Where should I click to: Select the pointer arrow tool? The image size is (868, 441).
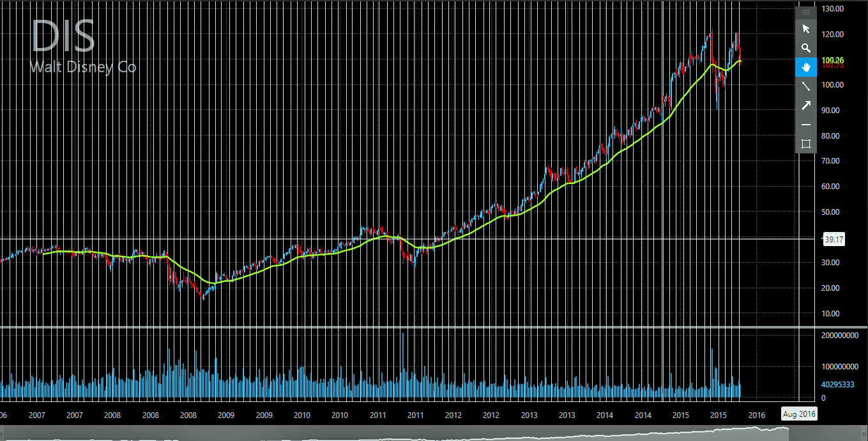click(806, 29)
